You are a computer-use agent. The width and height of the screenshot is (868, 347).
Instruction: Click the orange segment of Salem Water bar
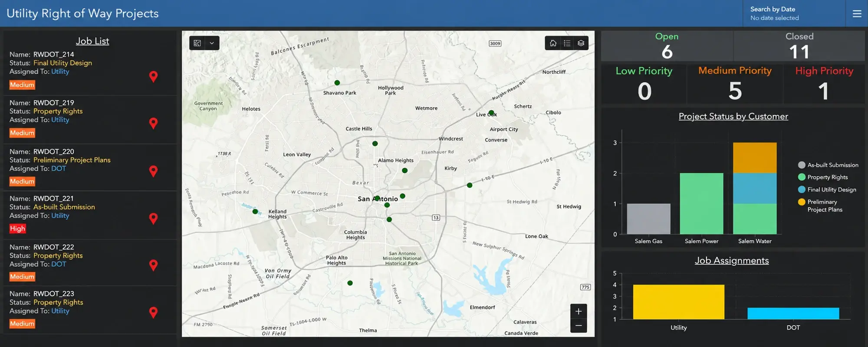coord(755,158)
